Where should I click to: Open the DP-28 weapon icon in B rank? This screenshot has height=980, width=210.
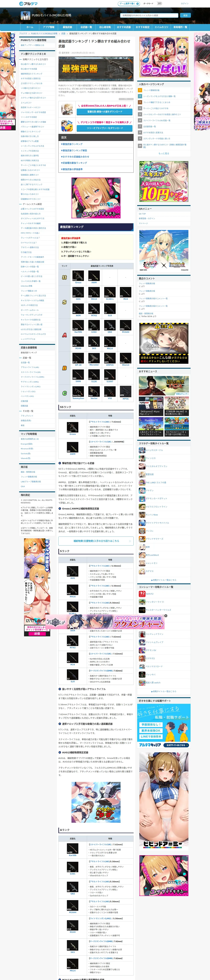click(x=78, y=358)
